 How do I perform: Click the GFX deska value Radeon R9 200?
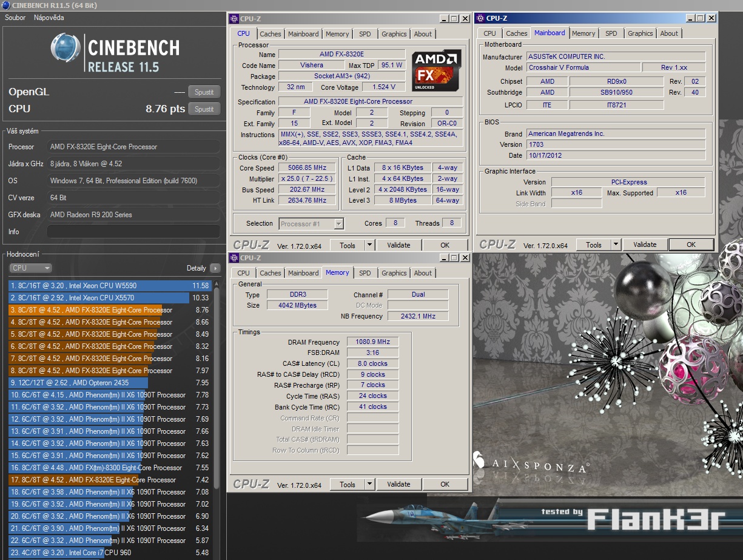pyautogui.click(x=133, y=215)
